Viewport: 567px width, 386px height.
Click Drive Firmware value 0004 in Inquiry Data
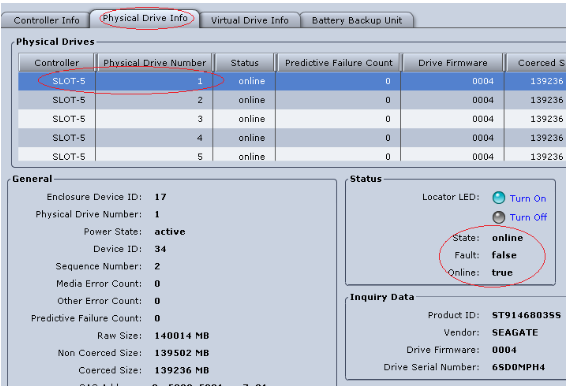504,350
